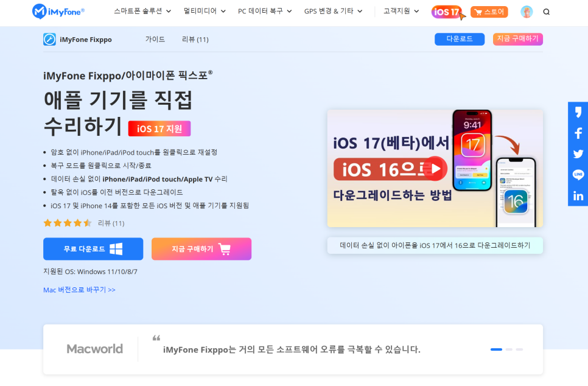The height and width of the screenshot is (386, 588).
Task: Expand the 멀티미디어 menu
Action: [205, 11]
